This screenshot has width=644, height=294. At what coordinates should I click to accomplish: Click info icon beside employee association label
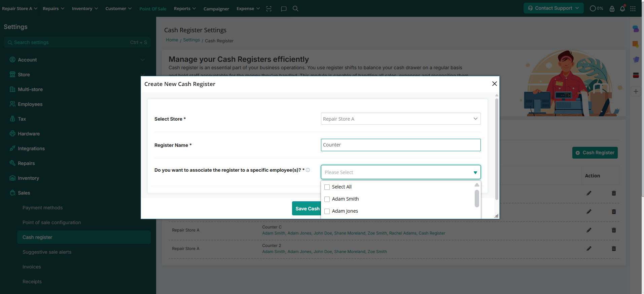pyautogui.click(x=308, y=170)
